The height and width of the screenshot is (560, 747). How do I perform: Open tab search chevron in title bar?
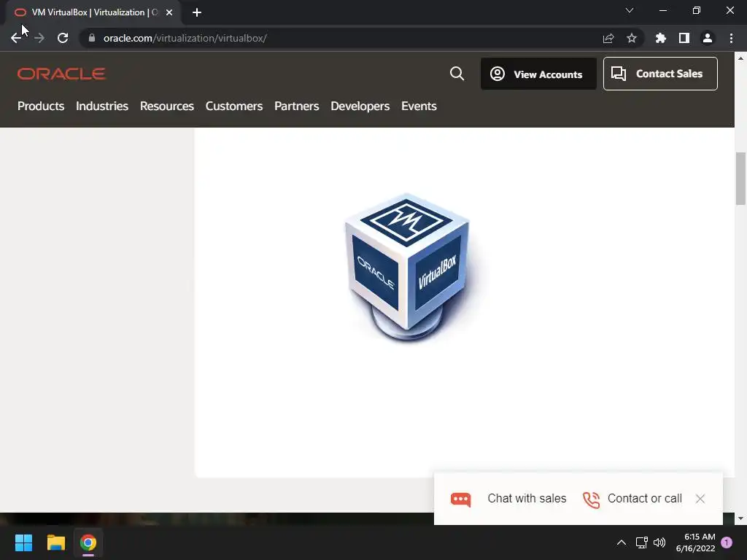tap(630, 10)
